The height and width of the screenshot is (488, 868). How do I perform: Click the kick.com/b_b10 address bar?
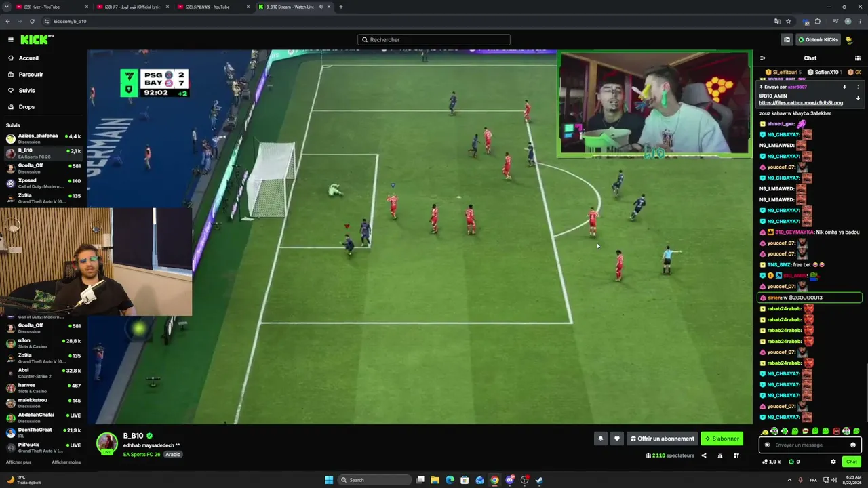pos(407,21)
